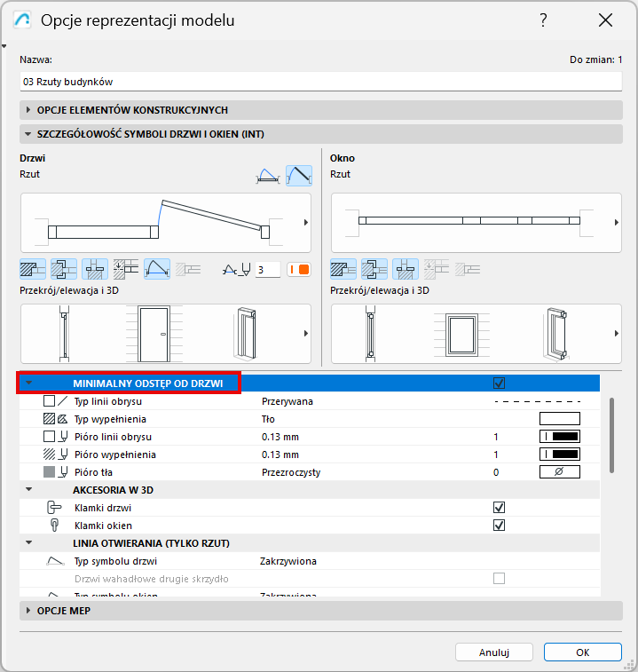Screen dimensions: 638x672
Task: Toggle the door frame casing icon under Drzwi
Action: 64,270
